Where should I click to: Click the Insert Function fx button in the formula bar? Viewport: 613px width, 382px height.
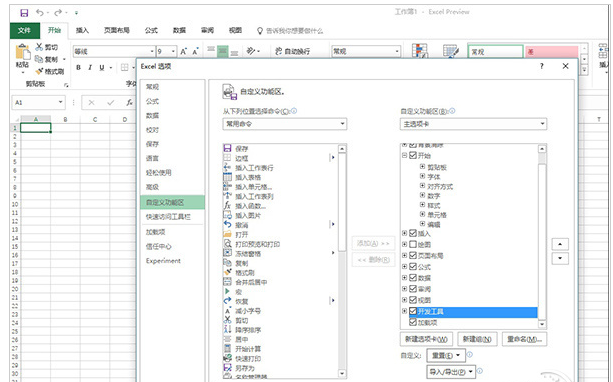click(x=129, y=102)
